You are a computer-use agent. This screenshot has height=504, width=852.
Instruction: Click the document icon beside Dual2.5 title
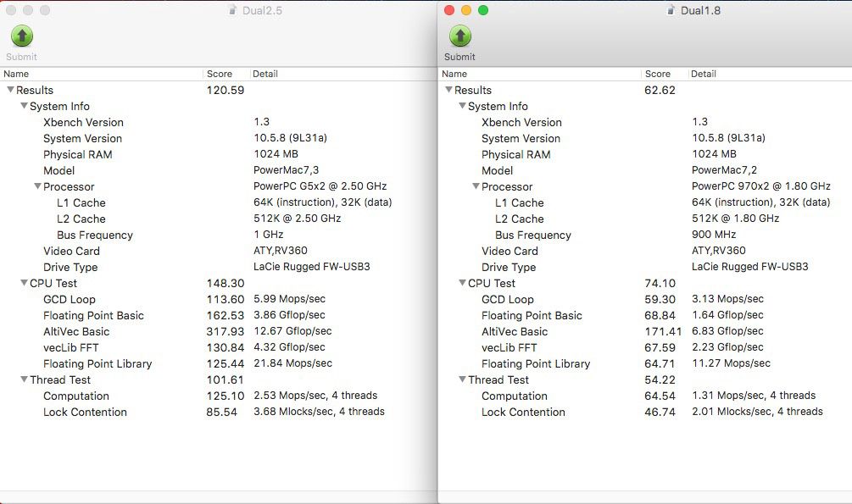pyautogui.click(x=232, y=10)
